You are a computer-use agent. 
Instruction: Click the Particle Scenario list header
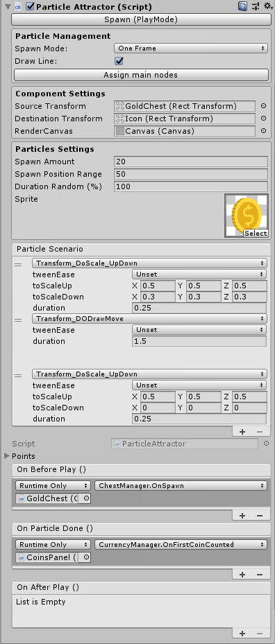(x=141, y=249)
